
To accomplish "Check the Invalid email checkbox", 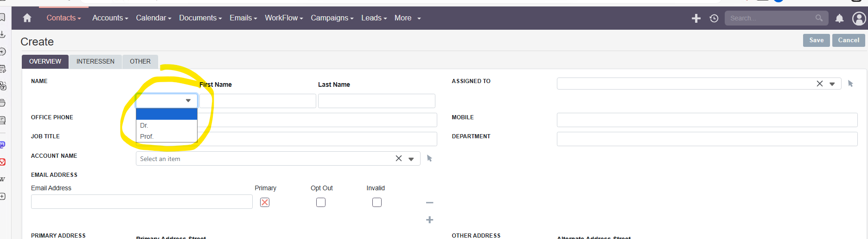I will coord(377,202).
